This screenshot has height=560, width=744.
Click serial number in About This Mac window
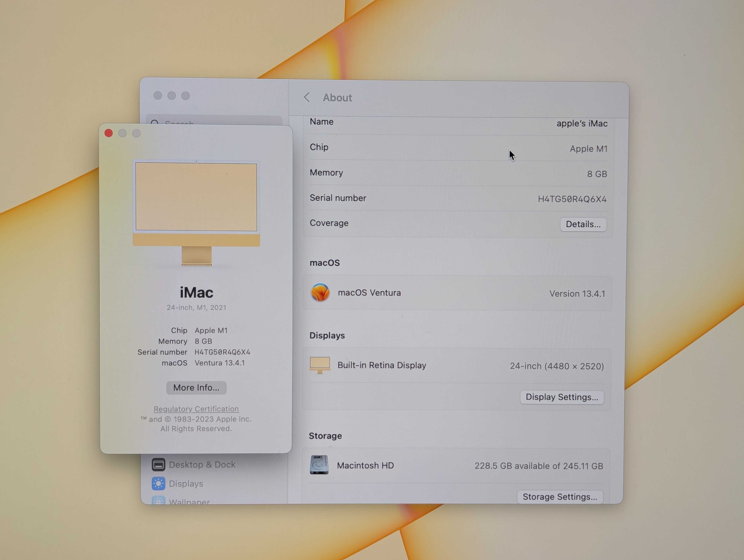point(222,352)
